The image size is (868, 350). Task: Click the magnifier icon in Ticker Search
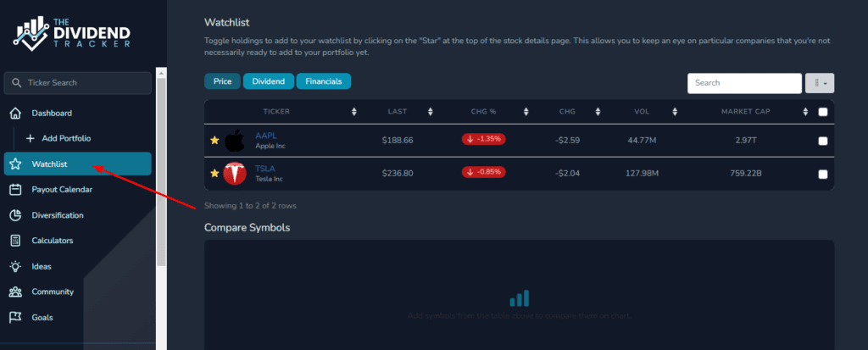point(17,83)
